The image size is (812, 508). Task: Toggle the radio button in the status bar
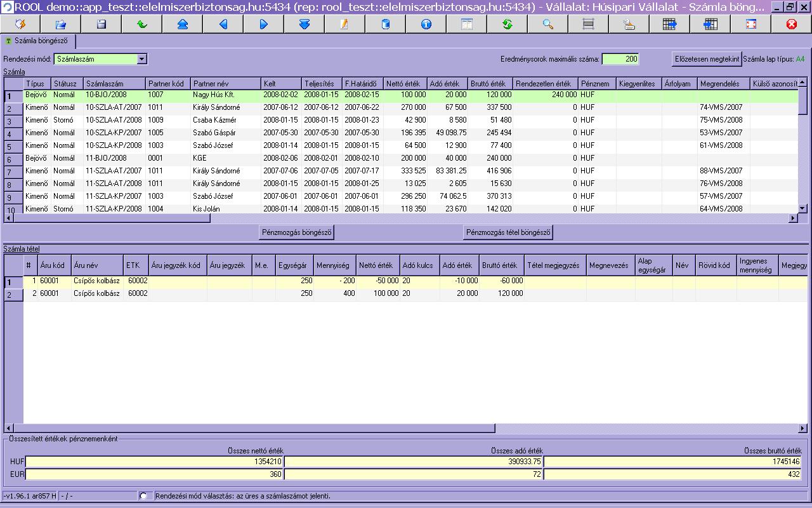[x=143, y=496]
